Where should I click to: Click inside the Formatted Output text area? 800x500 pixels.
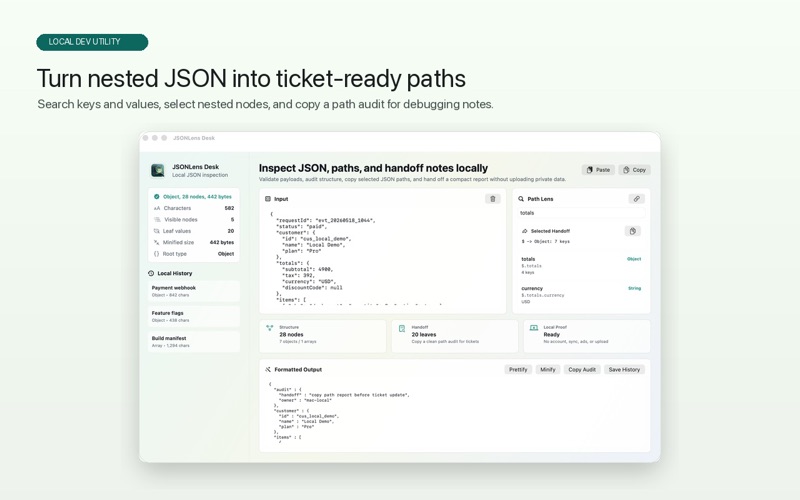tap(454, 412)
